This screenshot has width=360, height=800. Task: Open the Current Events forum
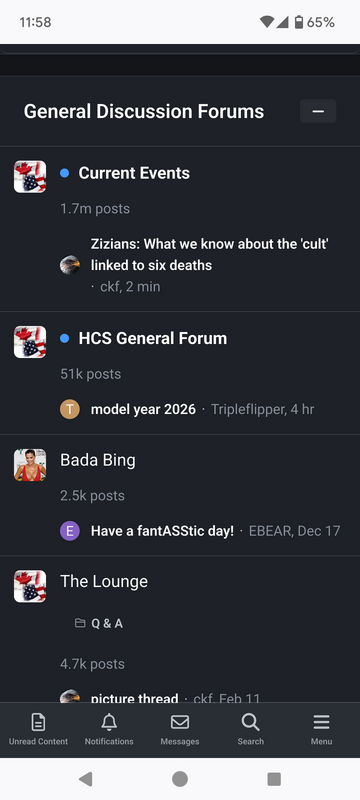pos(134,173)
